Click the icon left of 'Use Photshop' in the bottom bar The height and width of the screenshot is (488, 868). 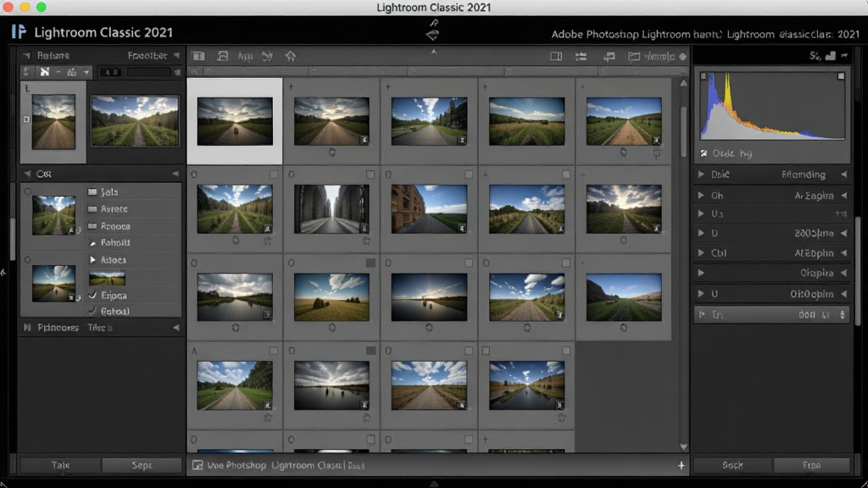(197, 465)
